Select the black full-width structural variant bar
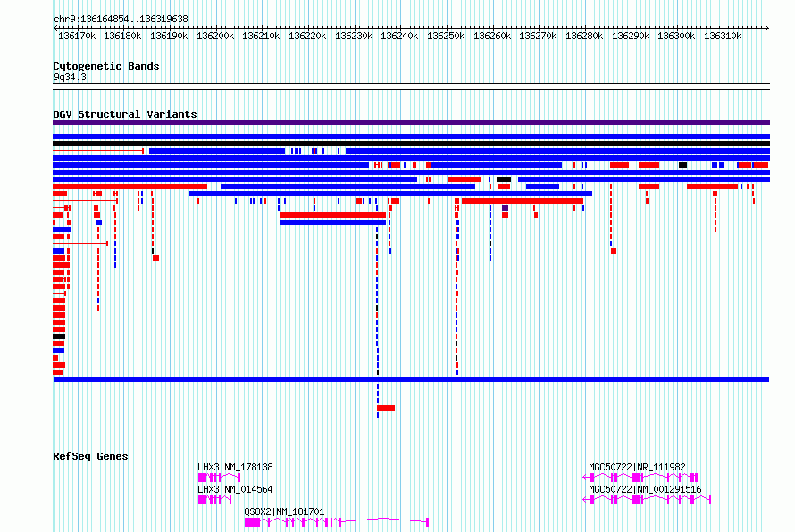This screenshot has width=795, height=532. [411, 144]
